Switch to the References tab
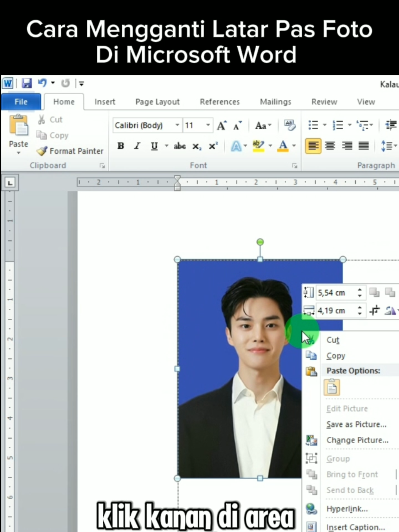This screenshot has width=399, height=532. [x=220, y=102]
